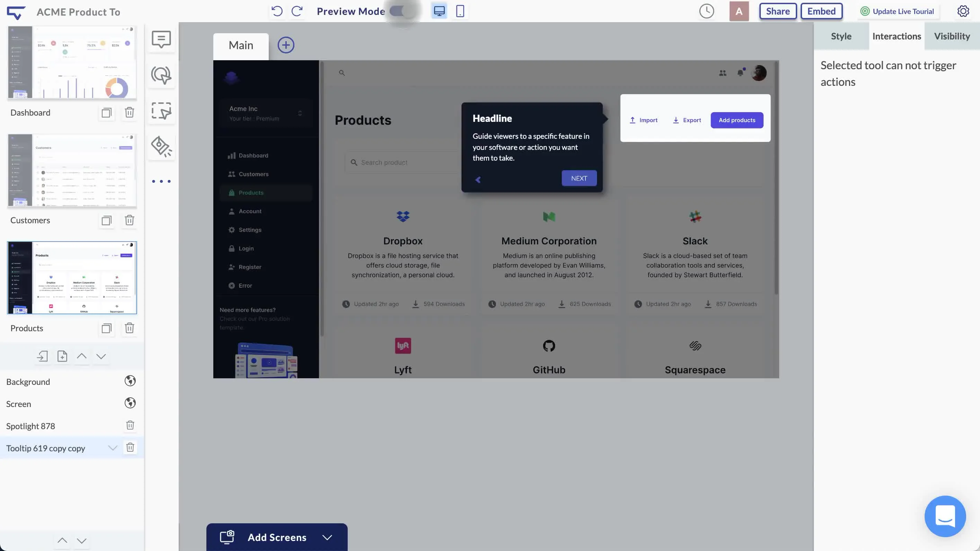Delete the Dashboard screen
980x551 pixels.
pyautogui.click(x=130, y=112)
